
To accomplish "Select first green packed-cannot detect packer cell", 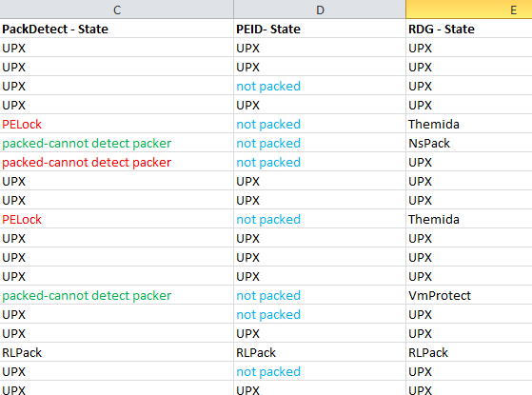I will pyautogui.click(x=117, y=143).
